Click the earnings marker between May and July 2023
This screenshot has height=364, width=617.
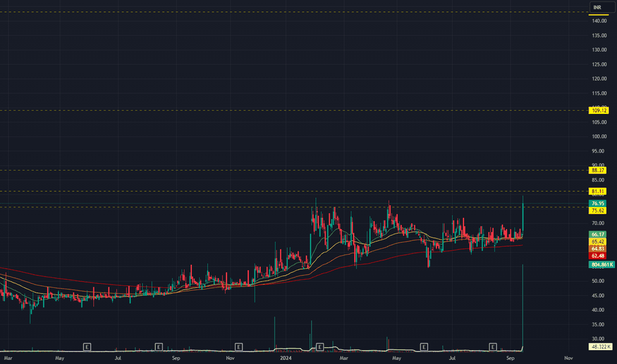click(87, 347)
